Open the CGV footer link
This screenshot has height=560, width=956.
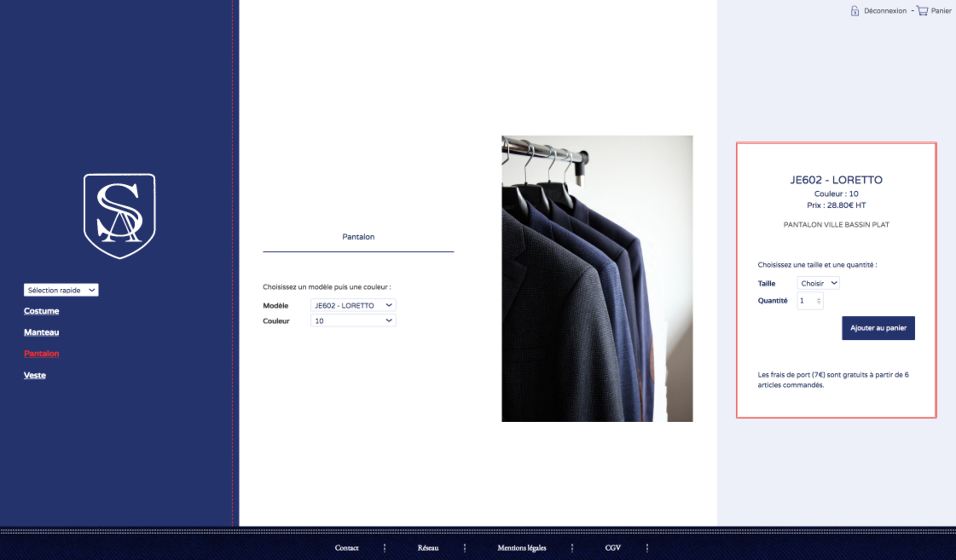click(612, 548)
